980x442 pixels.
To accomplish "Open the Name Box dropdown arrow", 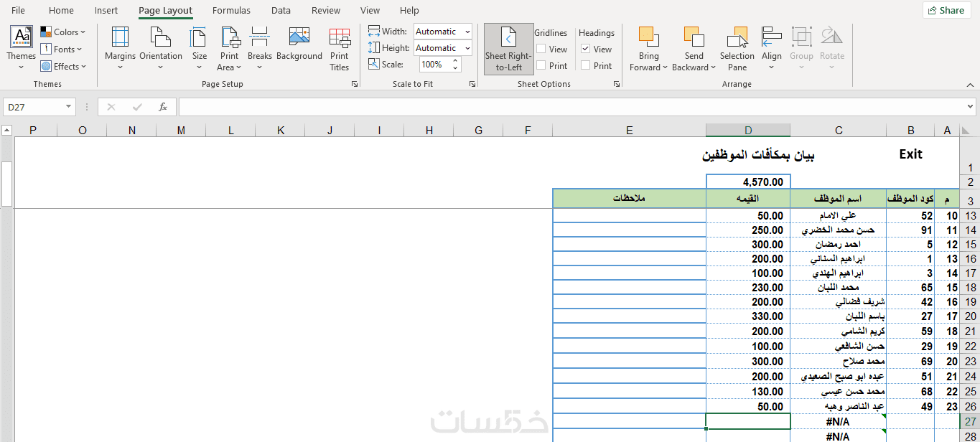I will (x=69, y=107).
